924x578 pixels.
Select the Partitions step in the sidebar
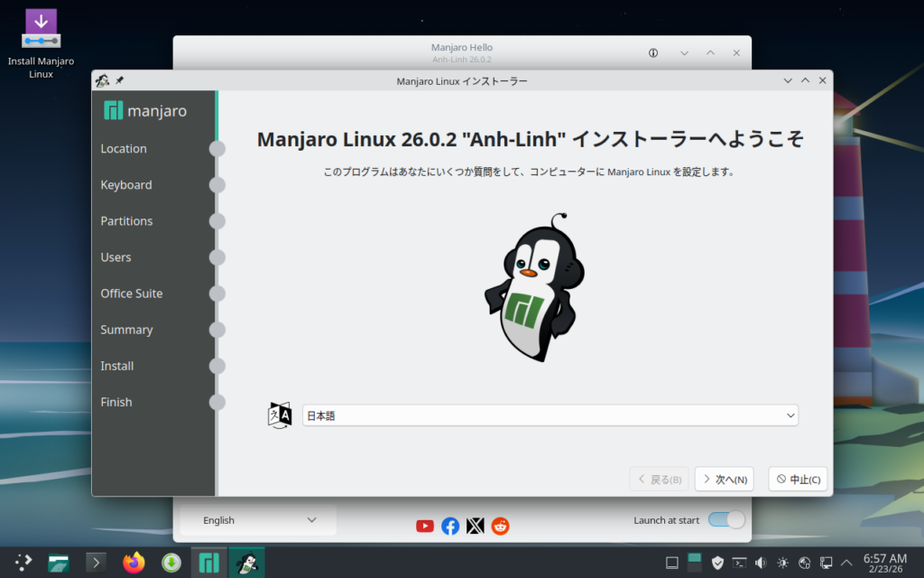[126, 221]
